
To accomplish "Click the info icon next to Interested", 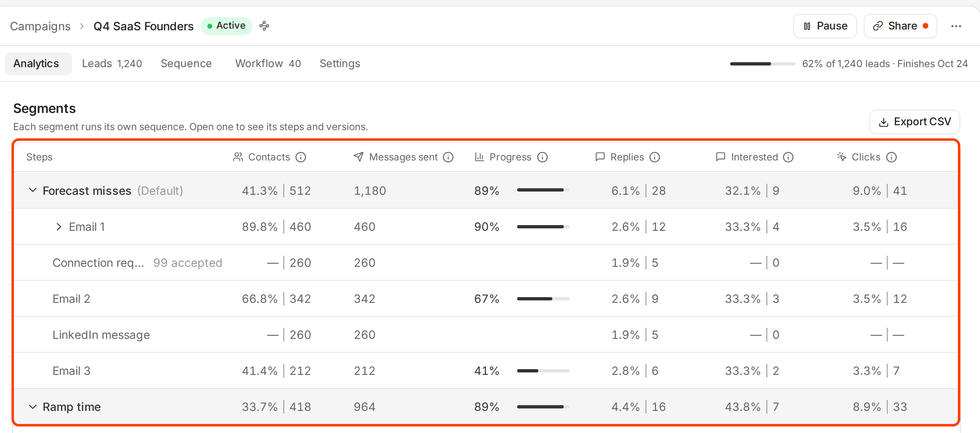I will click(x=788, y=157).
